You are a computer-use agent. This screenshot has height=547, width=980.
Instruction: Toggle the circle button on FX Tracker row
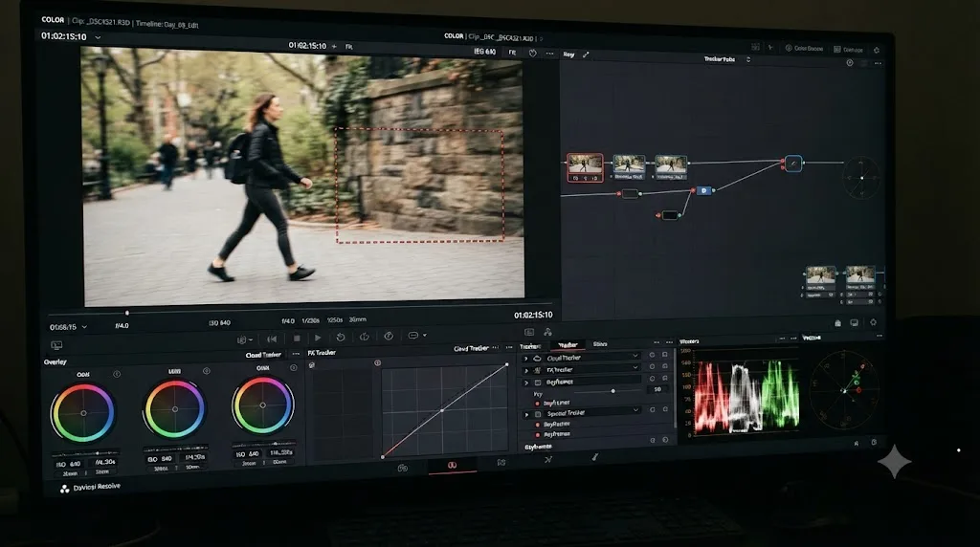coord(652,366)
